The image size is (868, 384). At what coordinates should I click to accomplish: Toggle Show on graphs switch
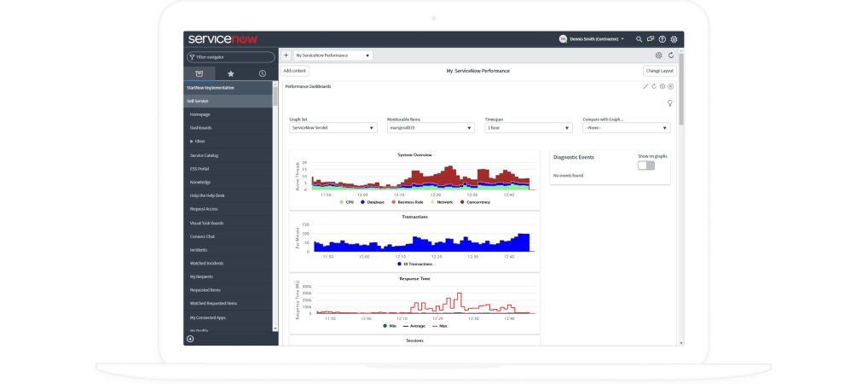tap(646, 166)
